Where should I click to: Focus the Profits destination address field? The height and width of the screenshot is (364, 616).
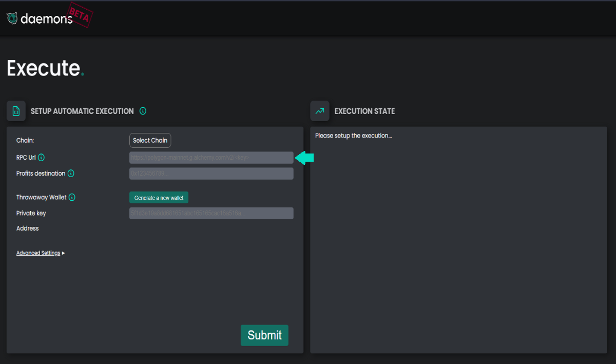pyautogui.click(x=211, y=174)
